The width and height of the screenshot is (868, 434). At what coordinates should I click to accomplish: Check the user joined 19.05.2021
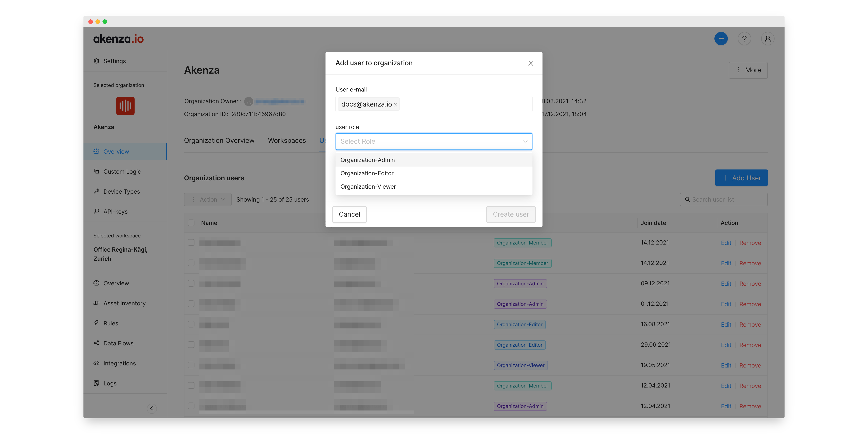(191, 365)
